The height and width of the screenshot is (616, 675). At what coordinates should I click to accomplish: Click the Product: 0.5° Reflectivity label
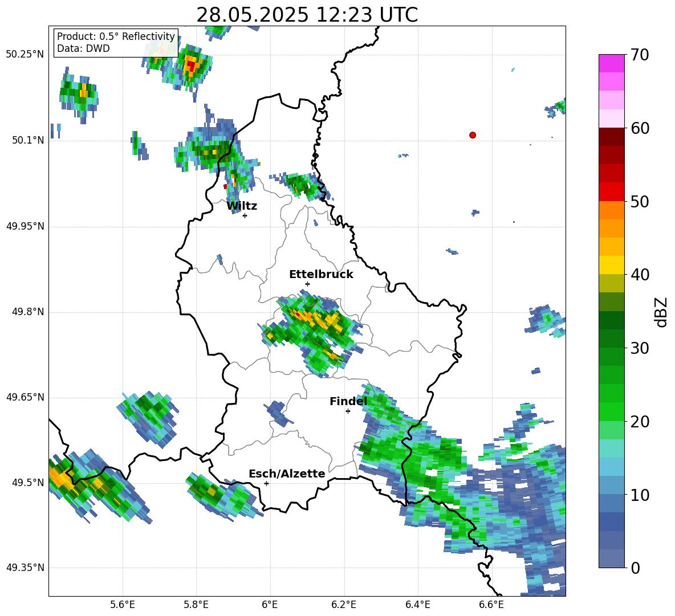(116, 36)
